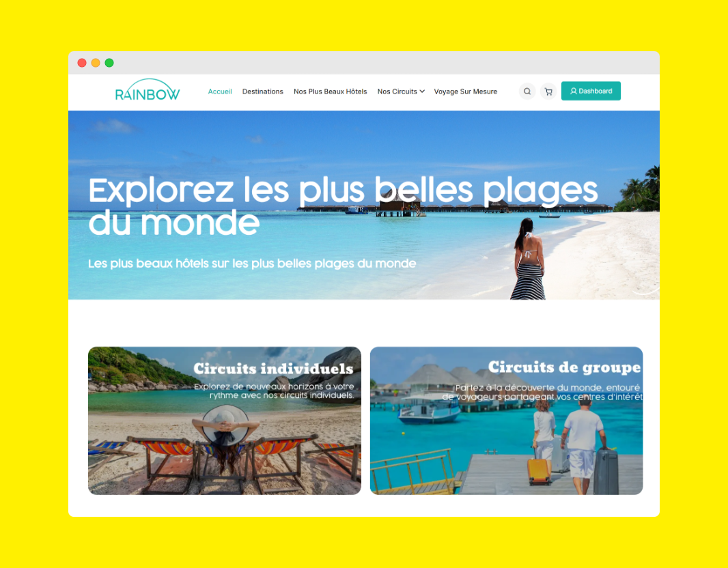
Task: Click the user icon on the Dashboard button
Action: point(574,91)
